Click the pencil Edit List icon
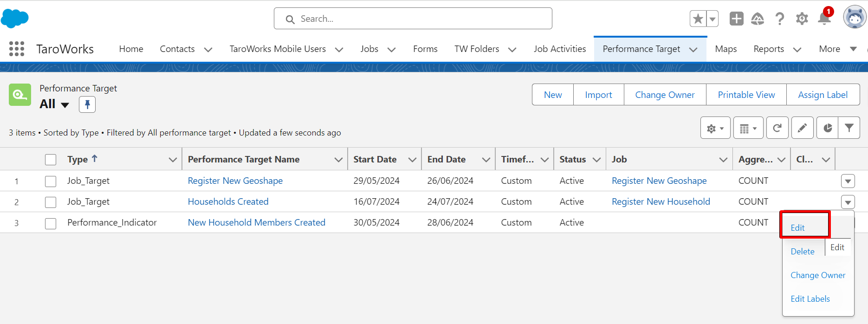This screenshot has height=324, width=868. pos(802,128)
